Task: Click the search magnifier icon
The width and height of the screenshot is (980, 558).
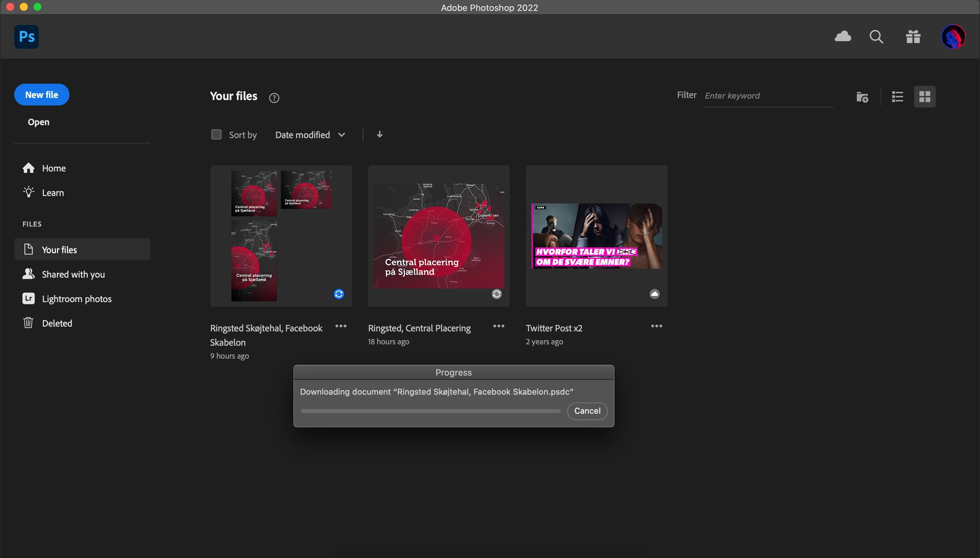Action: pos(876,37)
